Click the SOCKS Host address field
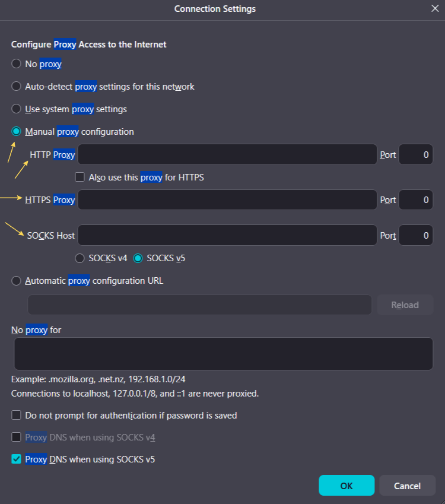Screen dimensions: 445x504 click(227, 236)
